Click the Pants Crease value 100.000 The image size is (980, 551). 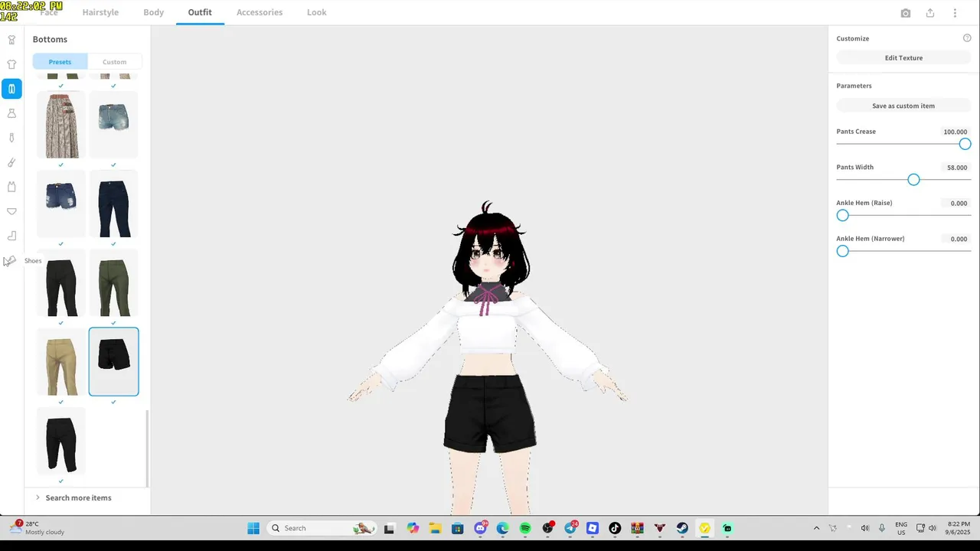coord(955,132)
